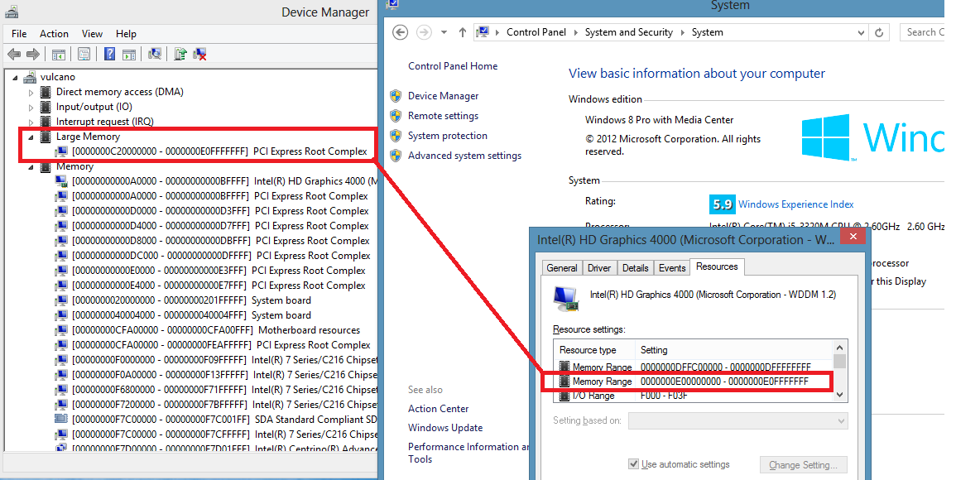Open the Action menu in Device Manager
The image size is (980, 480).
pos(55,34)
